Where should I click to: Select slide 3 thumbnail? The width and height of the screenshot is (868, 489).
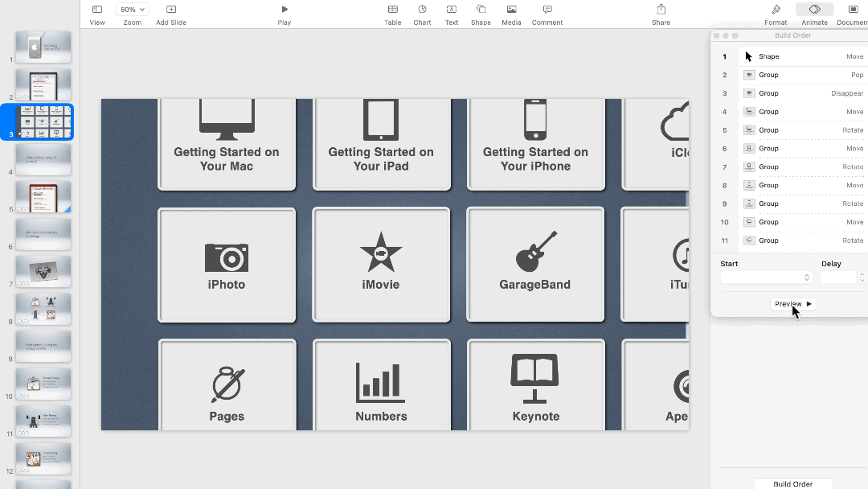pos(43,121)
